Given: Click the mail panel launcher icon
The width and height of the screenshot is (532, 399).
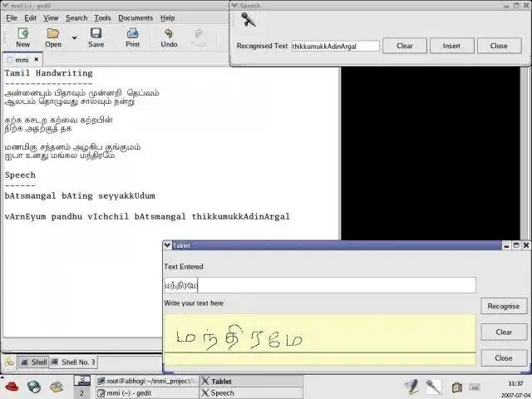Looking at the screenshot, I should point(57,387).
